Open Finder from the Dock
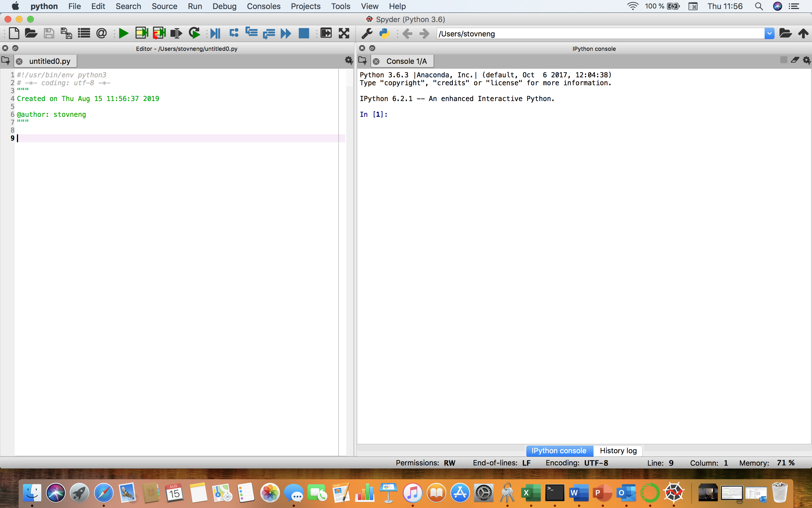The width and height of the screenshot is (812, 508). point(32,493)
